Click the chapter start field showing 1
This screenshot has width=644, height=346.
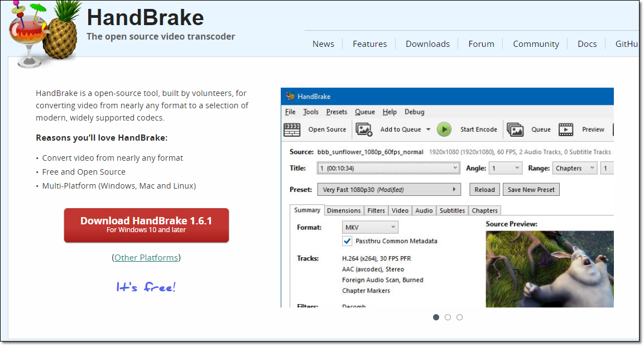tap(607, 168)
